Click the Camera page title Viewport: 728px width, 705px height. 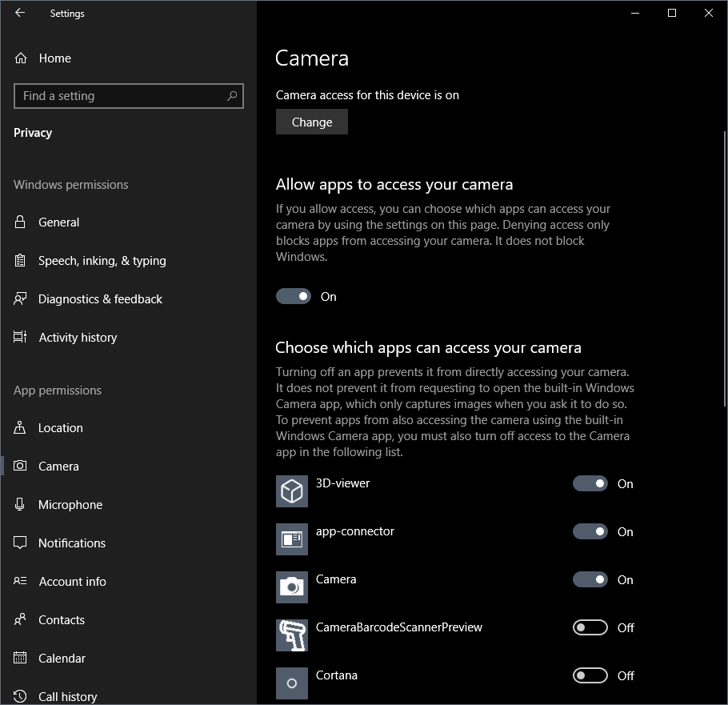(311, 58)
